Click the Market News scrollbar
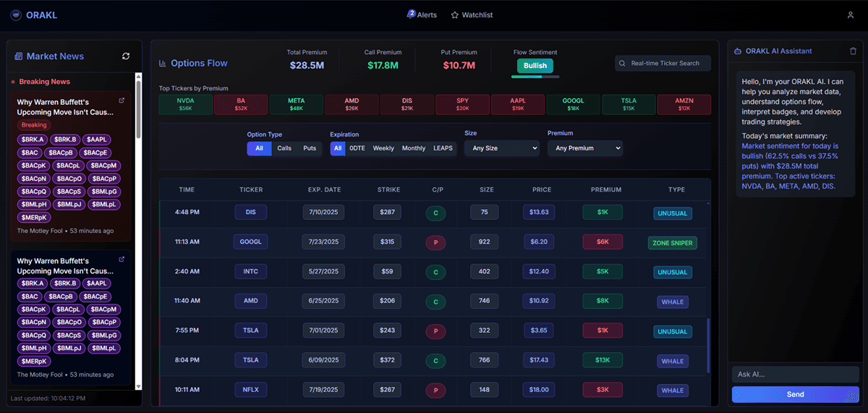This screenshot has height=413, width=868. point(139,108)
